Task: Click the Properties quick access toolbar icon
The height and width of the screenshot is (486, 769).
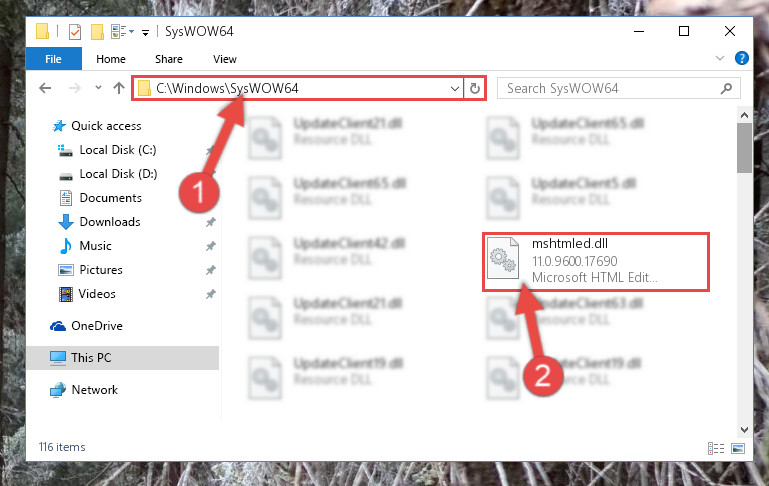Action: pyautogui.click(x=75, y=32)
